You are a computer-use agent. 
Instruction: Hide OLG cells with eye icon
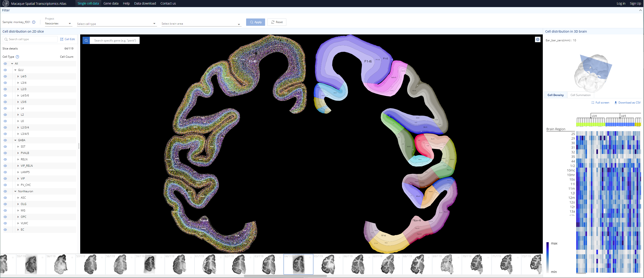tap(5, 204)
